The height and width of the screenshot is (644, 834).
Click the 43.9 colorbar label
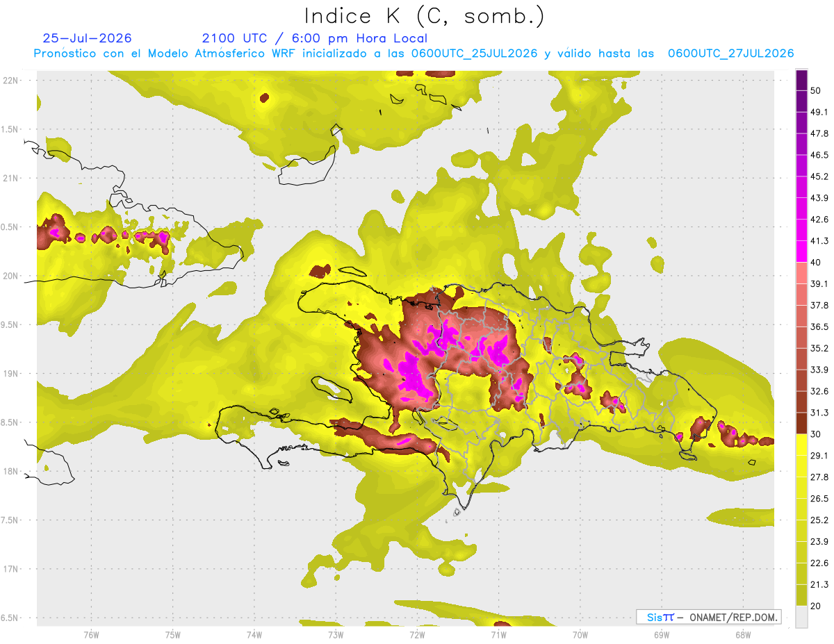click(819, 198)
